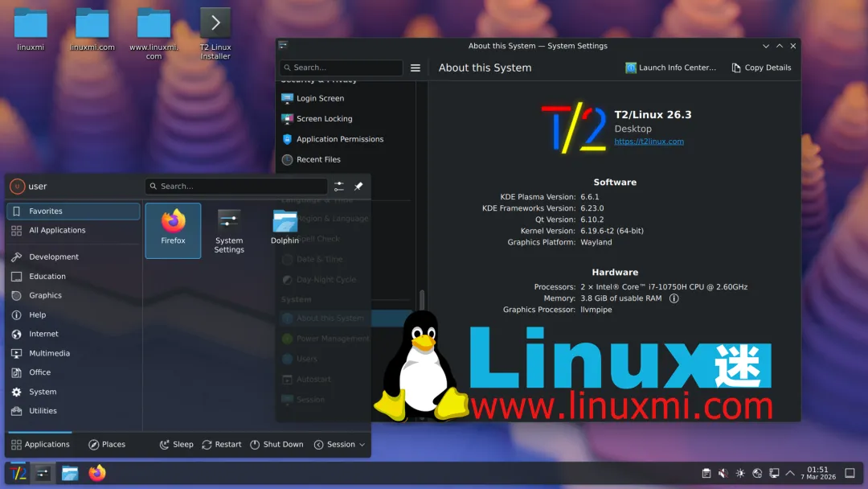Click Kernel Version value 6.19.6-t2

(x=612, y=231)
